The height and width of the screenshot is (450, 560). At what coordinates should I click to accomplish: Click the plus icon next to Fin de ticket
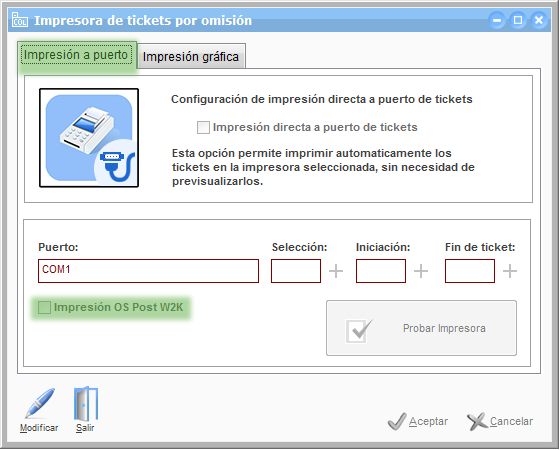[510, 271]
